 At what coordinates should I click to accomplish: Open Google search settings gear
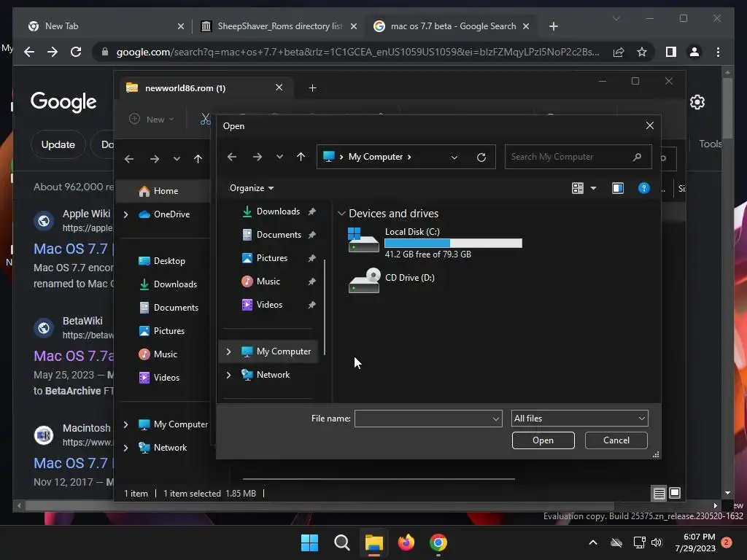click(x=697, y=102)
